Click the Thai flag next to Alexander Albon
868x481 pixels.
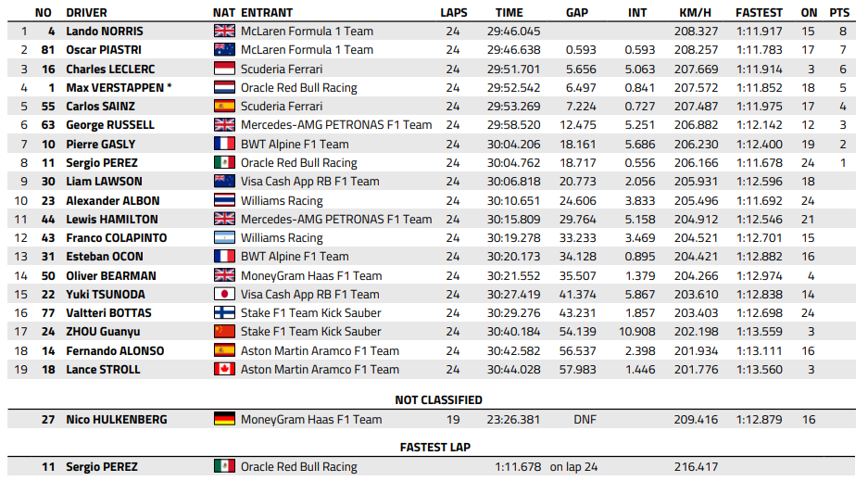pos(224,200)
